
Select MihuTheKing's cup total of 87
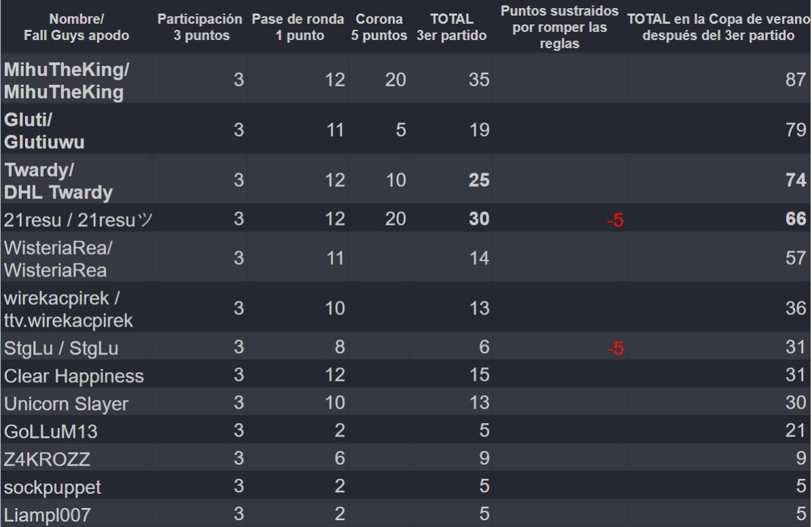792,79
